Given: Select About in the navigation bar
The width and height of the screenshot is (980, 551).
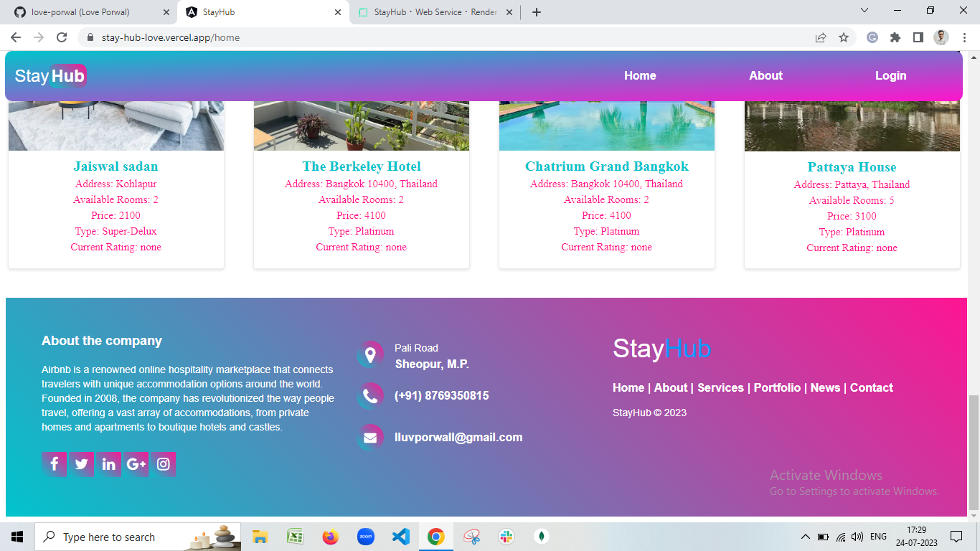Looking at the screenshot, I should pyautogui.click(x=765, y=75).
